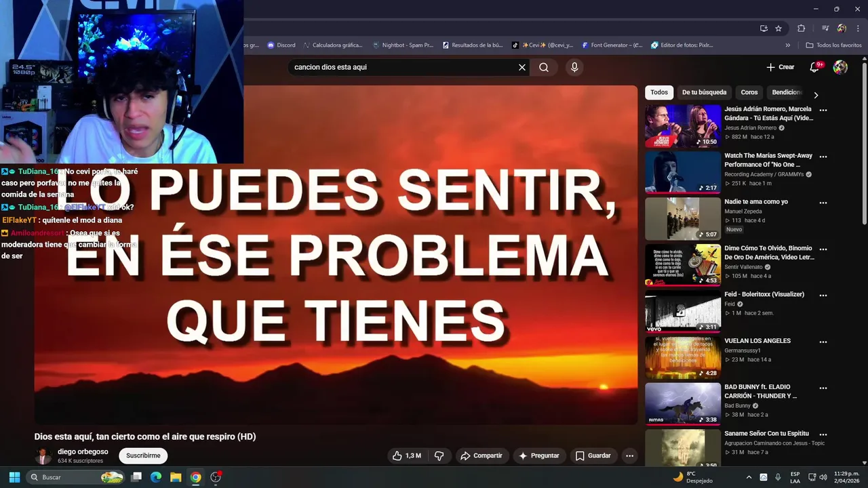
Task: Open options for Watch The Marías video
Action: tap(823, 157)
